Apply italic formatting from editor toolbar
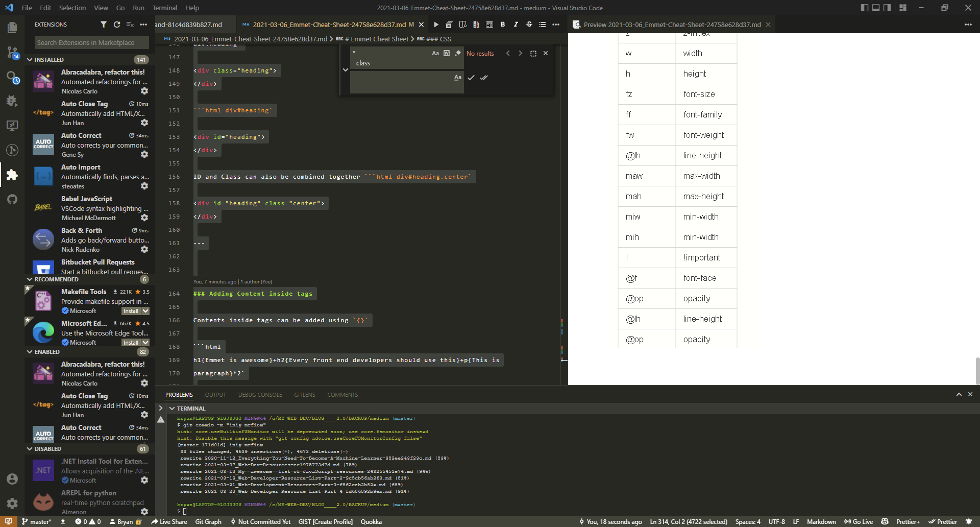Viewport: 980px width, 527px height. point(516,25)
